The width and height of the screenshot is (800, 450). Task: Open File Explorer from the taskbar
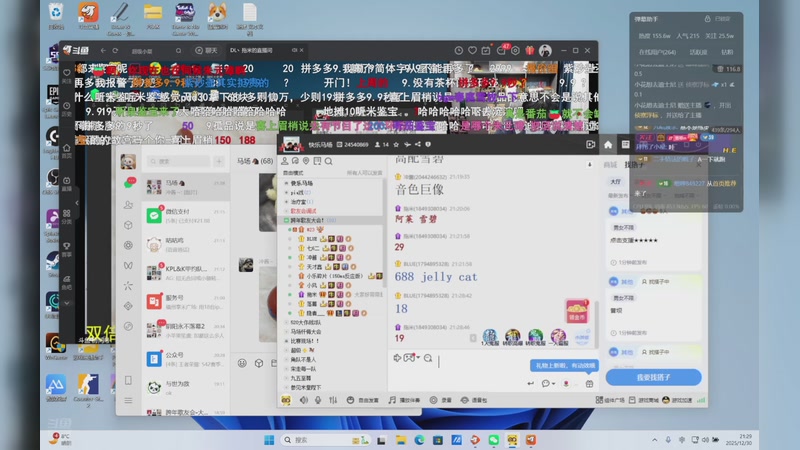click(x=401, y=440)
